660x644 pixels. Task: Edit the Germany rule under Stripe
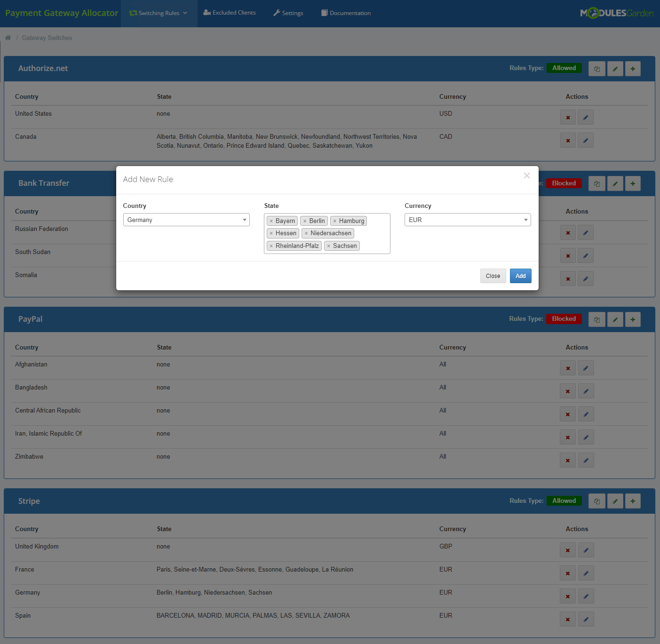(585, 596)
